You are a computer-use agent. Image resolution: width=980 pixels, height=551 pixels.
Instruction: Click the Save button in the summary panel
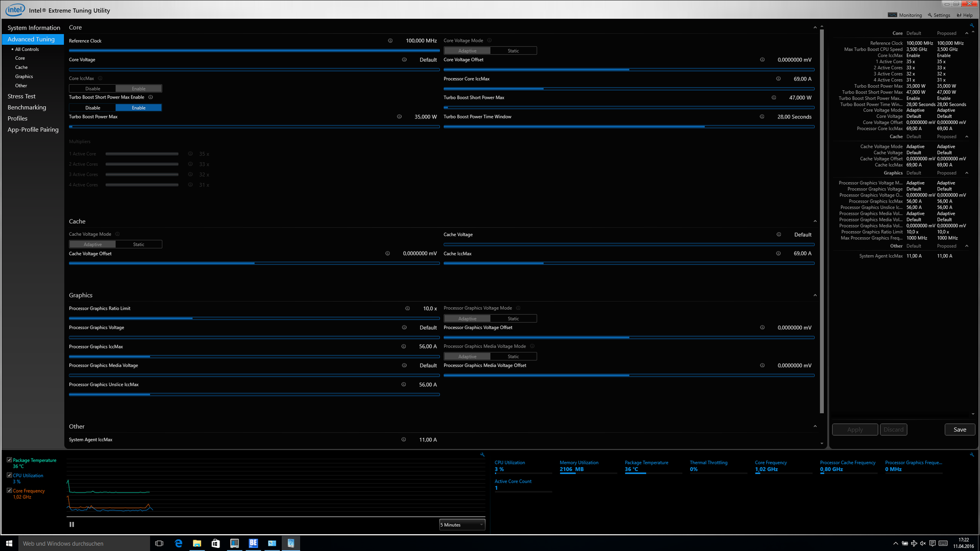pyautogui.click(x=960, y=430)
